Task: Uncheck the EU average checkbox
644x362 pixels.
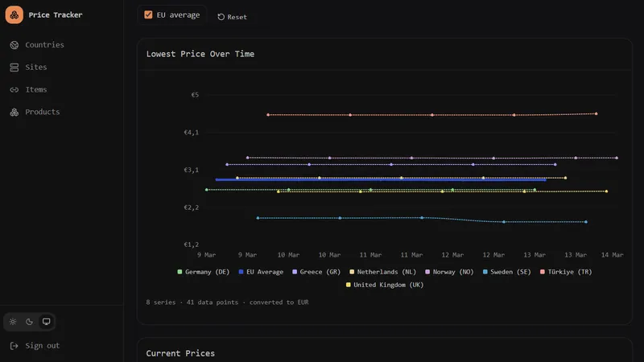Action: (148, 14)
